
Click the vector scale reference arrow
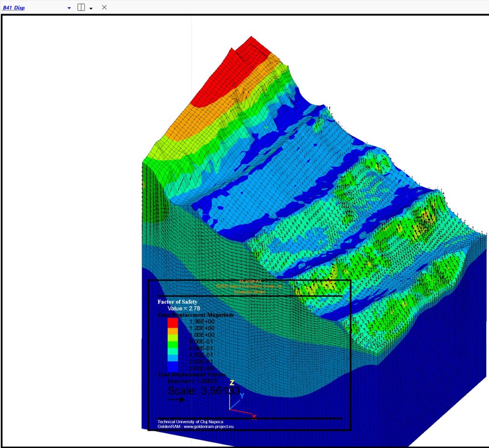[x=176, y=399]
